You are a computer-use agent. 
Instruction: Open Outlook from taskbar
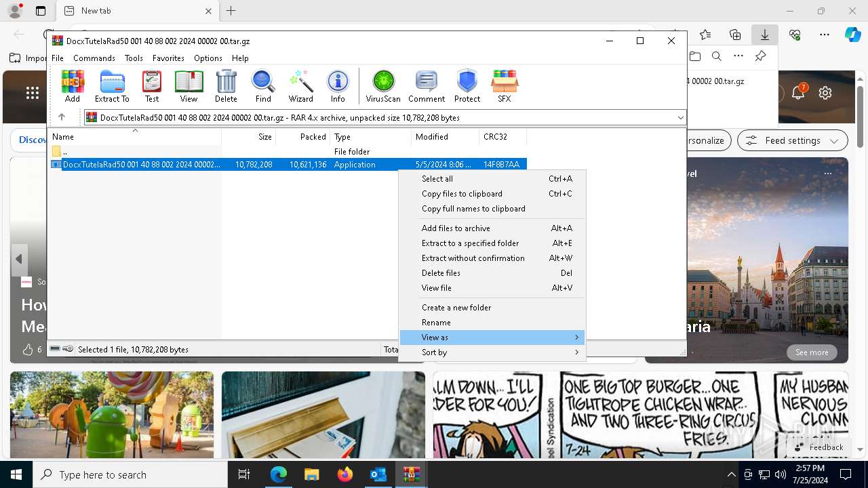(378, 474)
